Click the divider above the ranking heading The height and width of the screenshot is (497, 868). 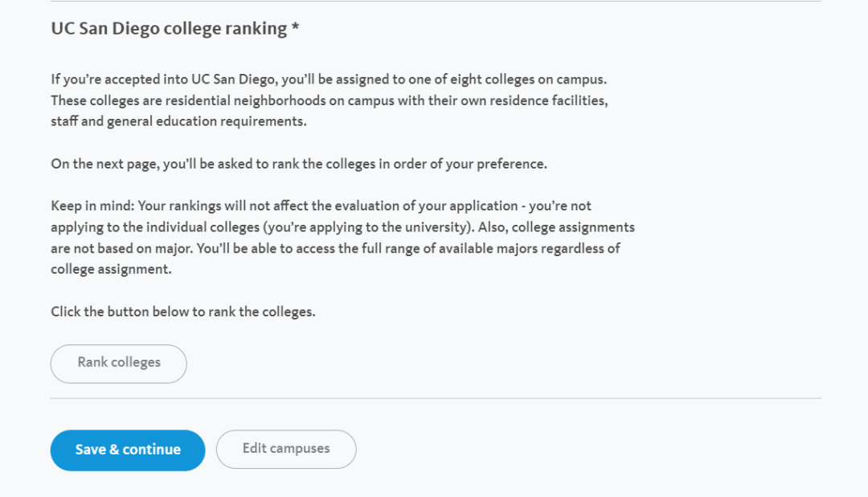click(x=436, y=1)
